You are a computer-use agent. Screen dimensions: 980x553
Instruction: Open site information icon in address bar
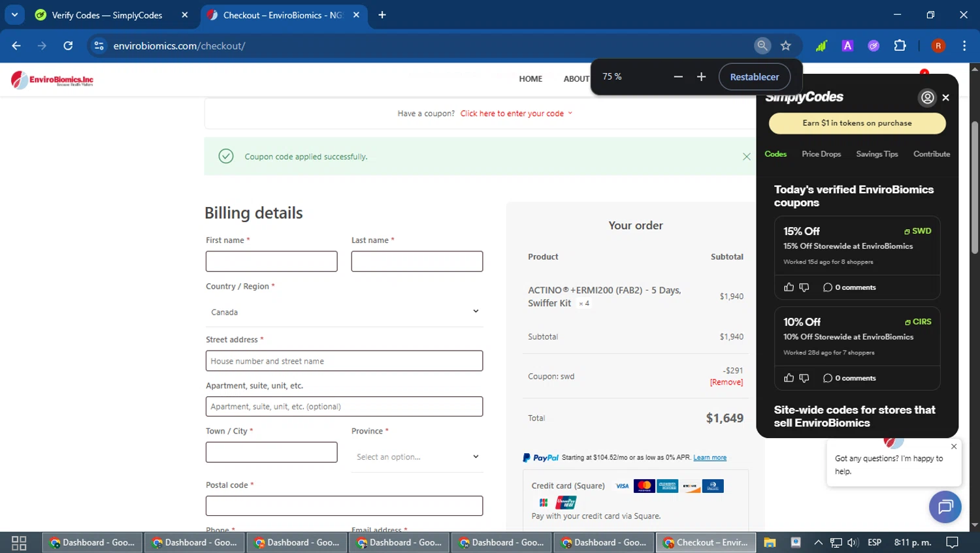[99, 46]
